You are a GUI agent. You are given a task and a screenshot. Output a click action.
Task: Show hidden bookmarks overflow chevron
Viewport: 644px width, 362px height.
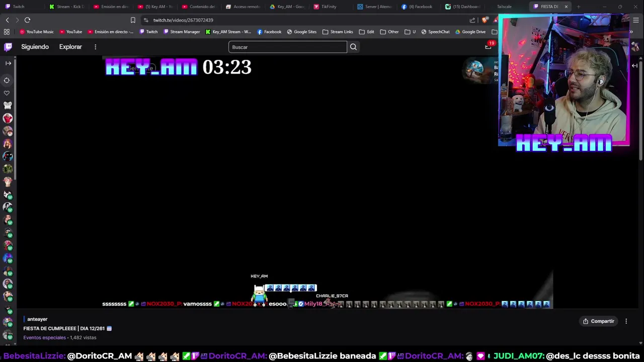[631, 32]
